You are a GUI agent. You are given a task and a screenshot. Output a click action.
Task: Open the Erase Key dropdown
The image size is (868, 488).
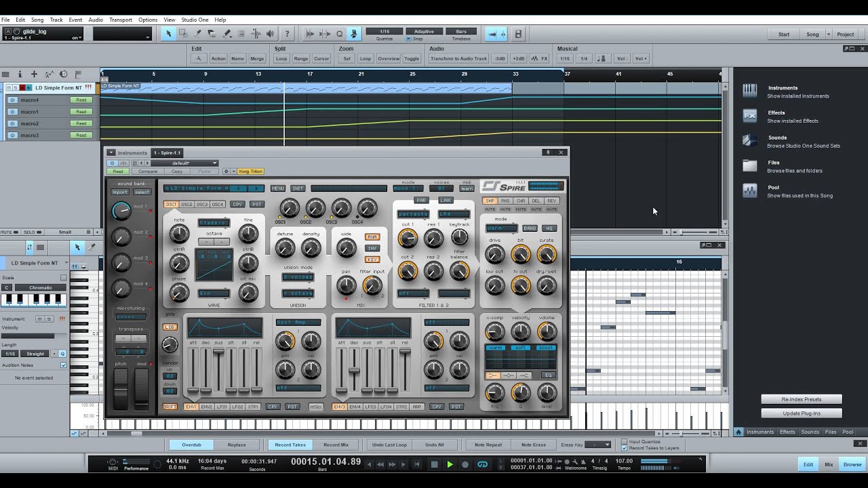pos(597,445)
